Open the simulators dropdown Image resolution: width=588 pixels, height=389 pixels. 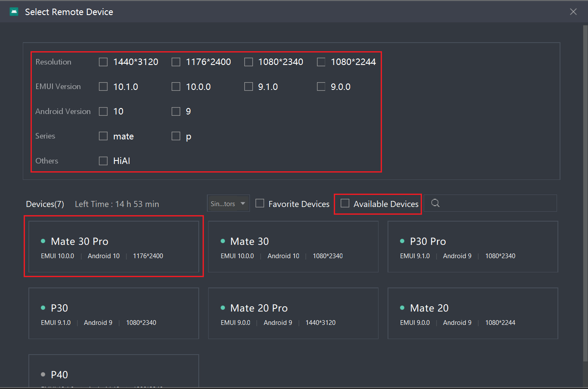tap(228, 203)
